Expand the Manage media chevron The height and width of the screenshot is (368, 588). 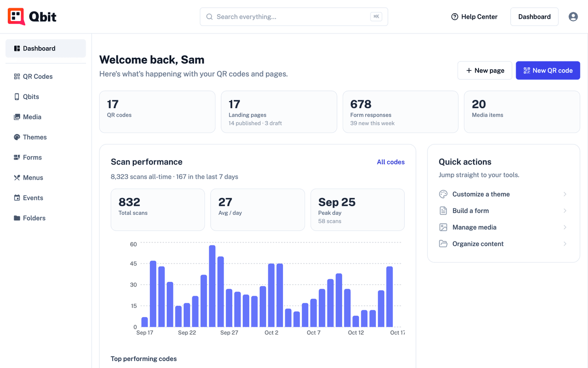(565, 227)
